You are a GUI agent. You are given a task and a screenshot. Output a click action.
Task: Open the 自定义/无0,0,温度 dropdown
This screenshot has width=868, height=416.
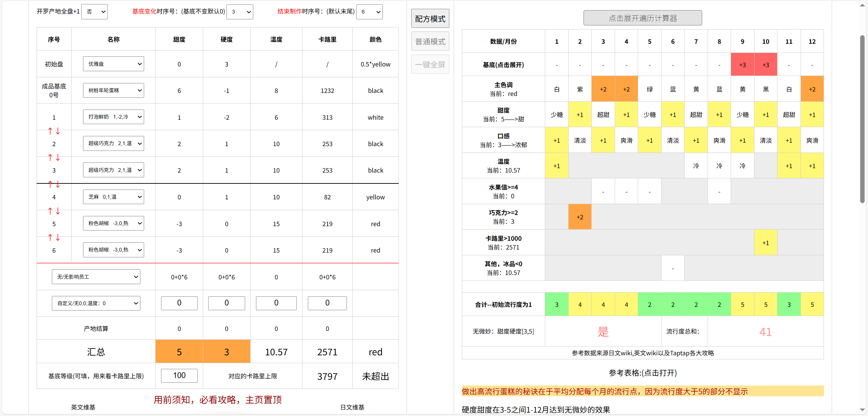(x=96, y=303)
